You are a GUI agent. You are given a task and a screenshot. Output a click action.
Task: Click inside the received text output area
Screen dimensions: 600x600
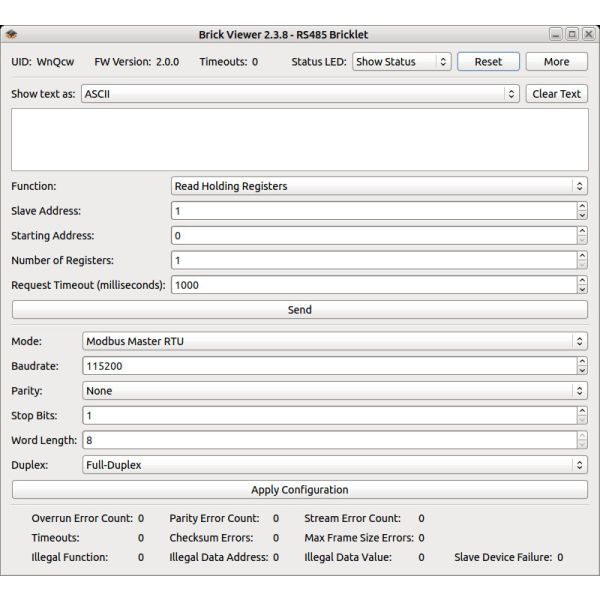[300, 139]
